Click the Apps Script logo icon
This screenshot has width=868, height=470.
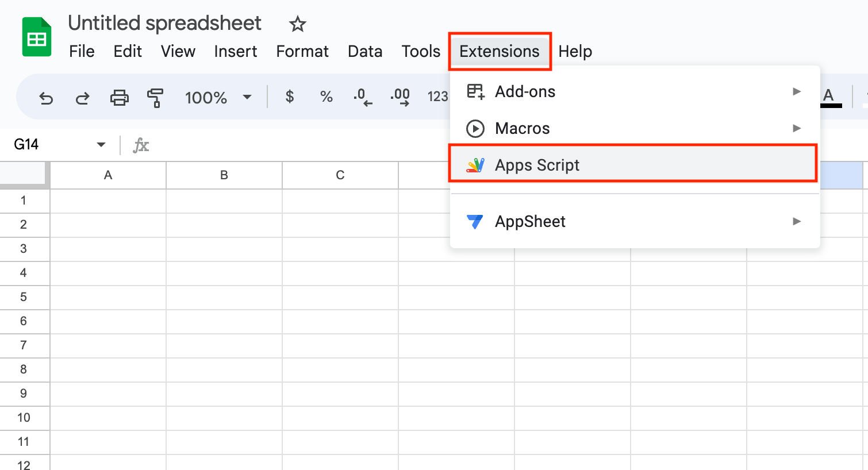click(x=475, y=165)
